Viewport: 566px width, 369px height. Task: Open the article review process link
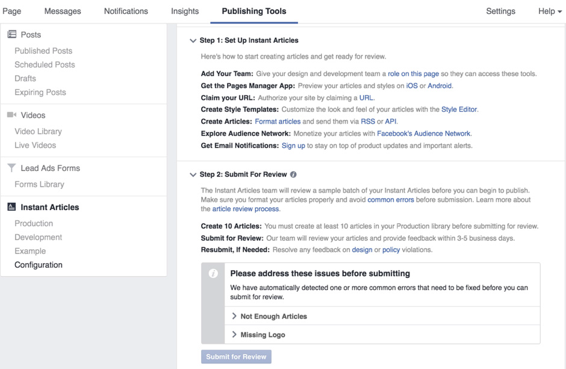(x=245, y=209)
